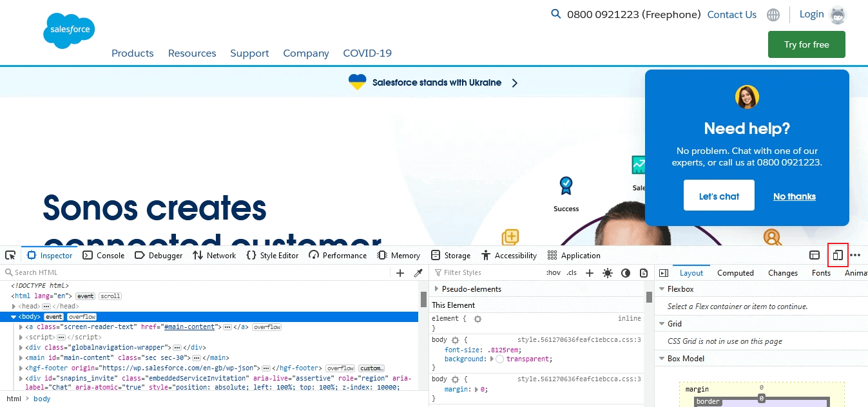This screenshot has height=407, width=868.
Task: Toggle the overflow badge on body node
Action: [82, 317]
